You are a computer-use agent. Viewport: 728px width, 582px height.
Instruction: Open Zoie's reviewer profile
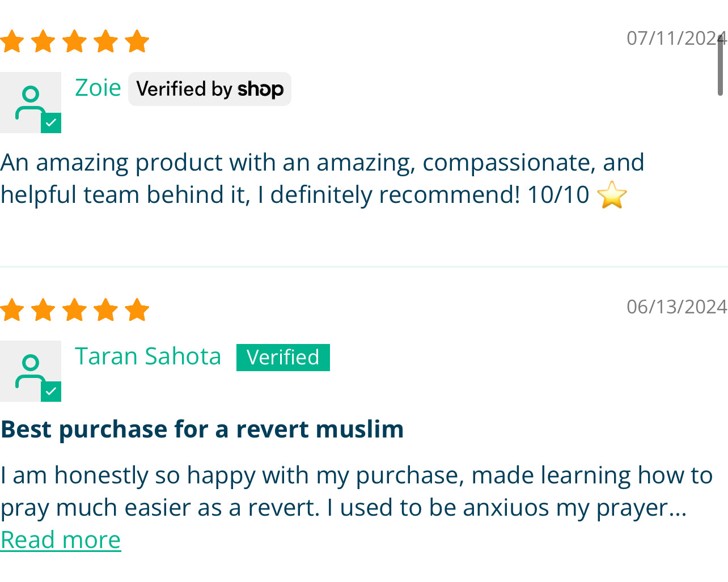[x=98, y=87]
